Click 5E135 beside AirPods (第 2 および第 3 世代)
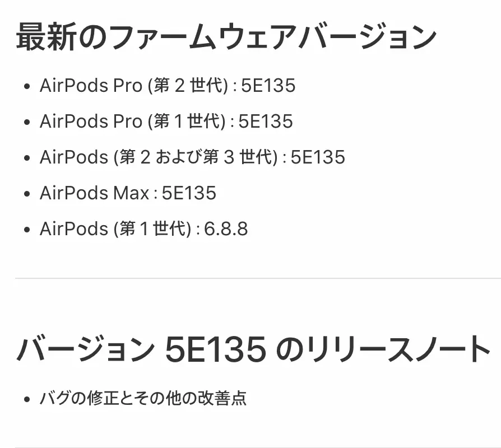The width and height of the screenshot is (501, 448). 318,157
